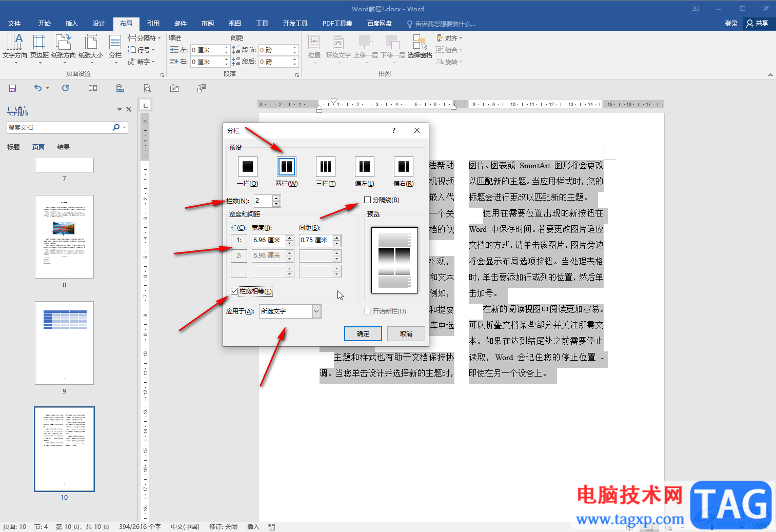776x532 pixels.
Task: Collapse the ribbon with the chevron
Action: coord(770,75)
